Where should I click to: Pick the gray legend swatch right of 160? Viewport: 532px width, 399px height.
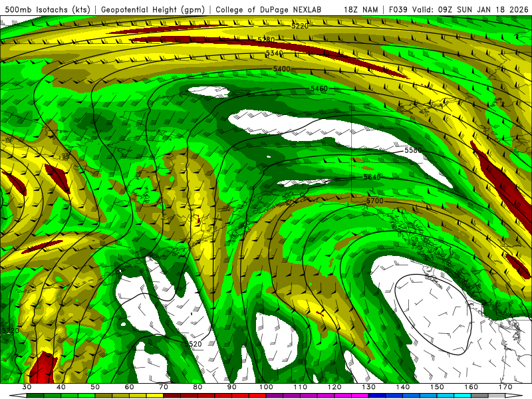coord(479,396)
